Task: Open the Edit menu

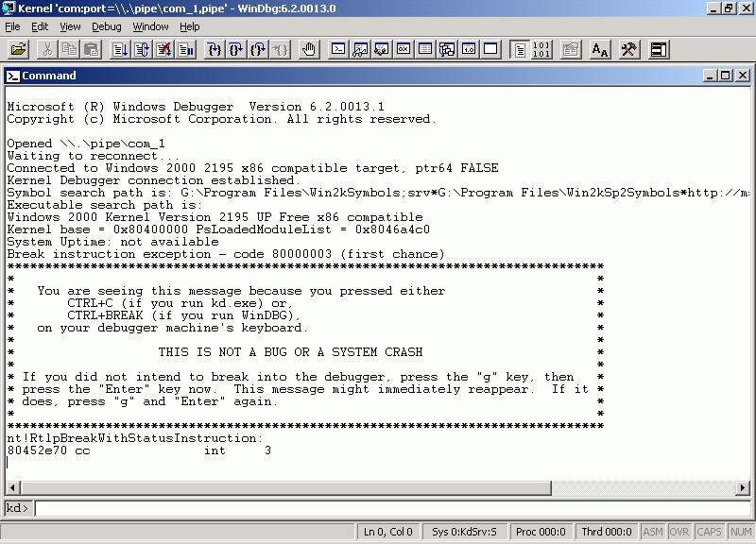Action: (40, 27)
